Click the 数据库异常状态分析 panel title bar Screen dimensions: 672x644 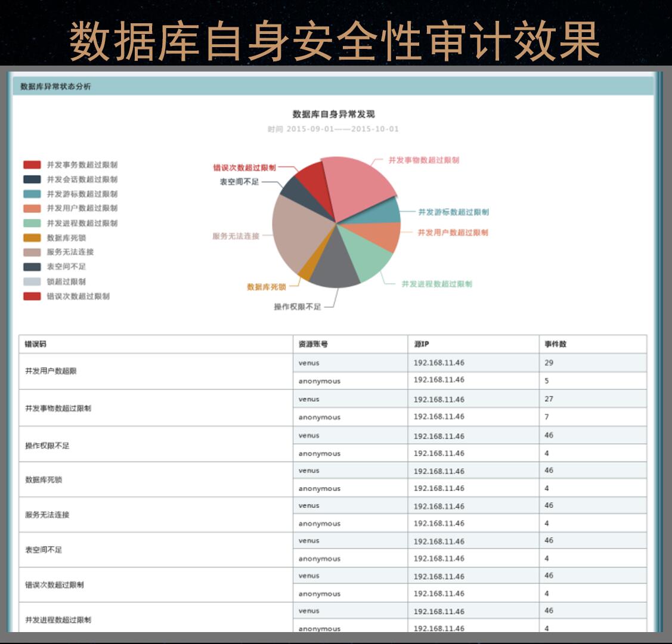pos(55,86)
